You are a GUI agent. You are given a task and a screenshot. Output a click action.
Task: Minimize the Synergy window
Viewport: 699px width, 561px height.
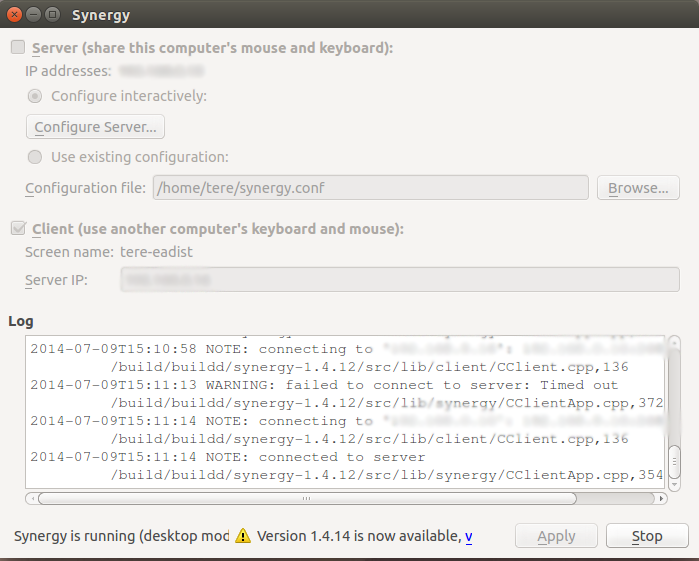tap(33, 15)
